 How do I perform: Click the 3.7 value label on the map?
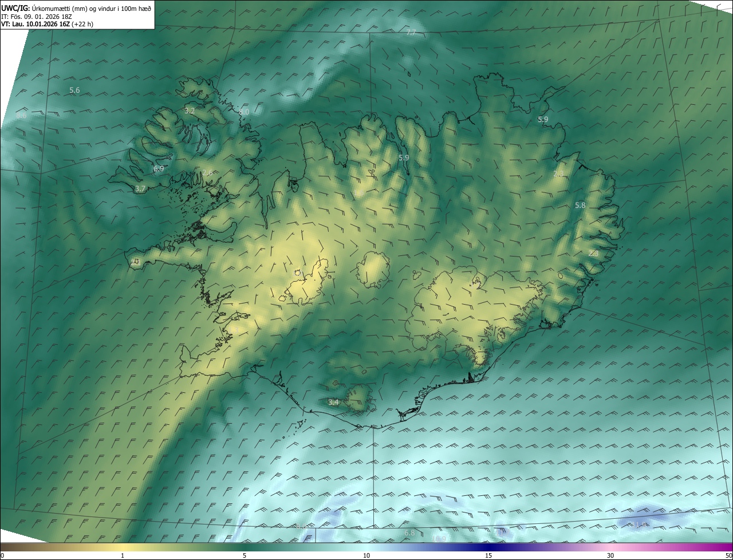pyautogui.click(x=140, y=188)
